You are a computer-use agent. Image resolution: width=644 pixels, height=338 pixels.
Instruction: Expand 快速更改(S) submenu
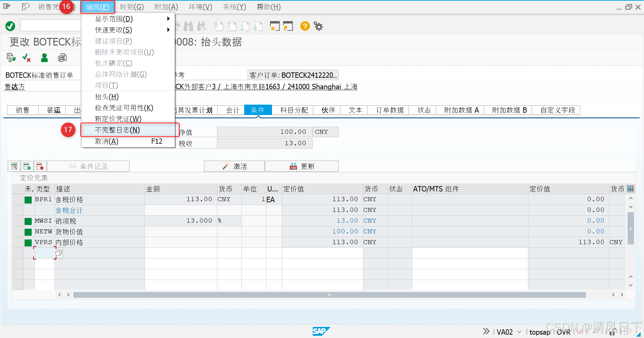pyautogui.click(x=128, y=30)
